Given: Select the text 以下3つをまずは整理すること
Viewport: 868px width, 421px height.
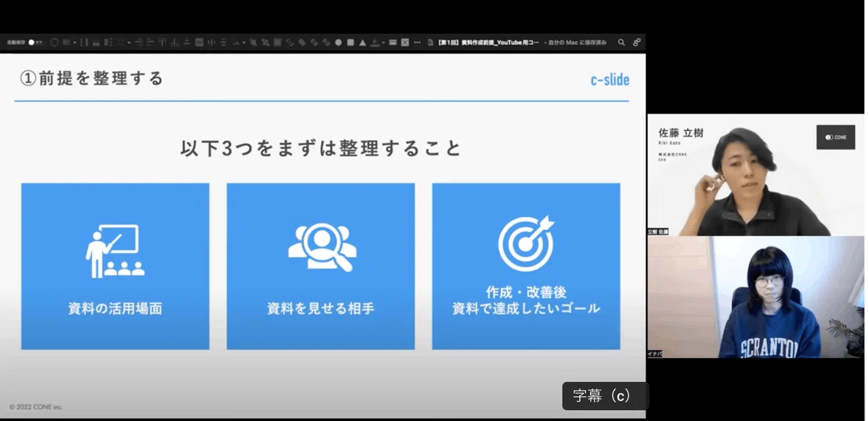Looking at the screenshot, I should coord(321,149).
